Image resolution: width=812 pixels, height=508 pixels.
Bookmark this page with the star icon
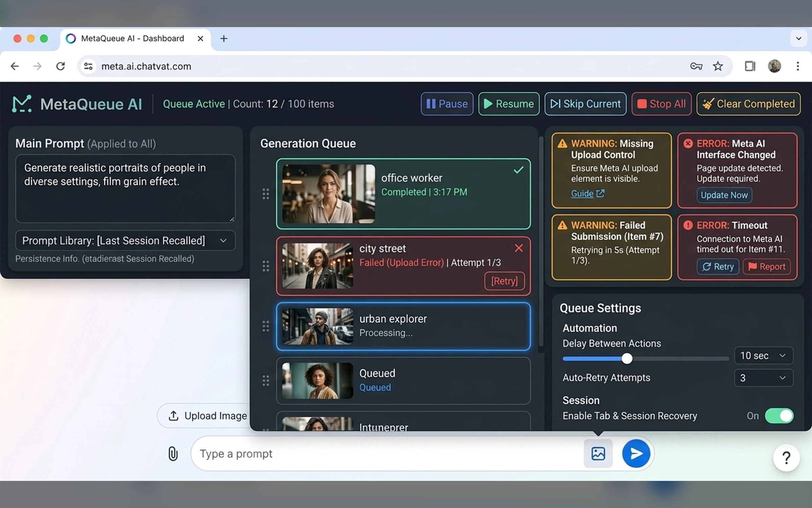pos(718,66)
